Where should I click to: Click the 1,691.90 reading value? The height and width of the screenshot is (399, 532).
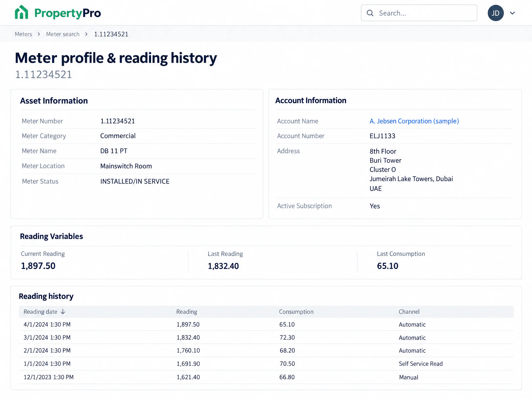[x=188, y=364]
